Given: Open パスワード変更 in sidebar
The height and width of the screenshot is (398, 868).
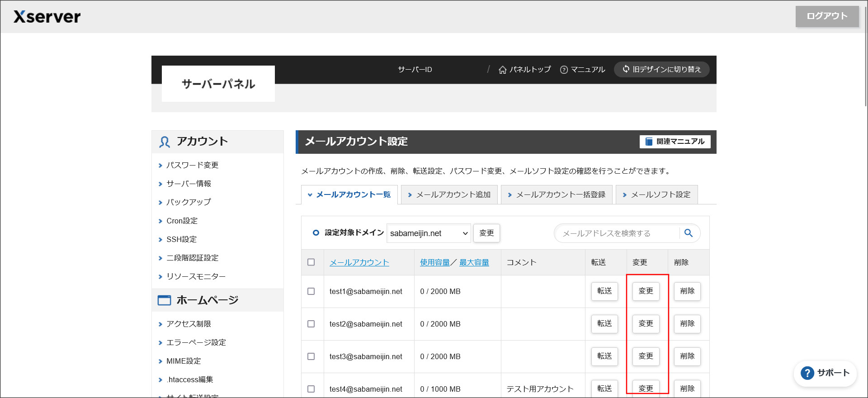Looking at the screenshot, I should pos(193,165).
